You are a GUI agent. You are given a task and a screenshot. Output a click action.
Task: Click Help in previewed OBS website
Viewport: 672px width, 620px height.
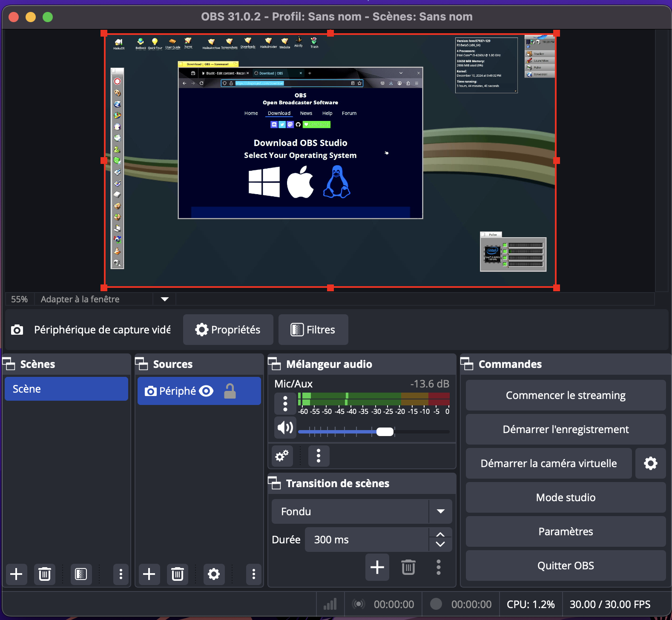(x=327, y=113)
